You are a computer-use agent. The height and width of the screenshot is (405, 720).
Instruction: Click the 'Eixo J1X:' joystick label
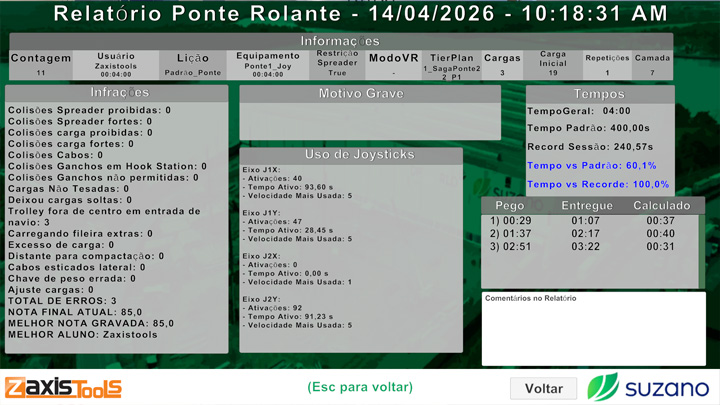click(261, 170)
